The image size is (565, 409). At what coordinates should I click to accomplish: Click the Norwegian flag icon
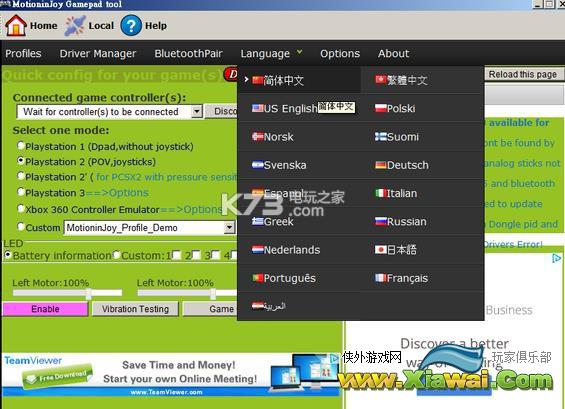[258, 136]
